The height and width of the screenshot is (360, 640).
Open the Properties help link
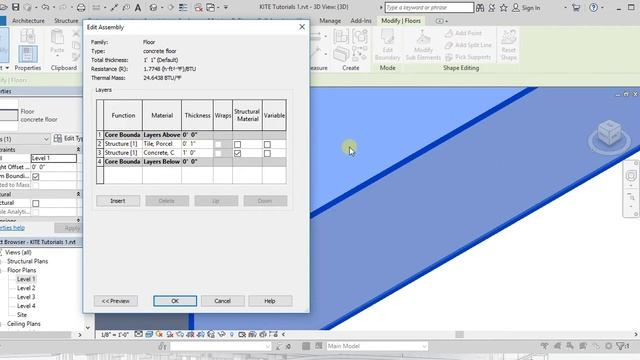(x=12, y=228)
